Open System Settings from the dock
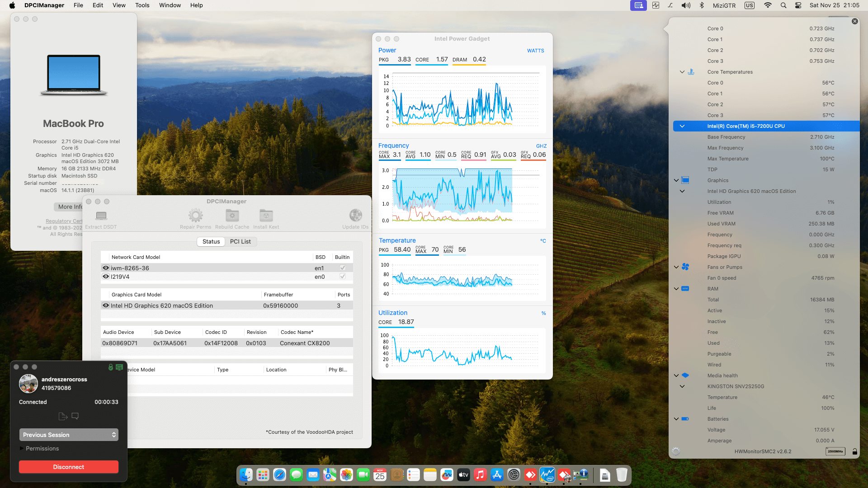 514,475
